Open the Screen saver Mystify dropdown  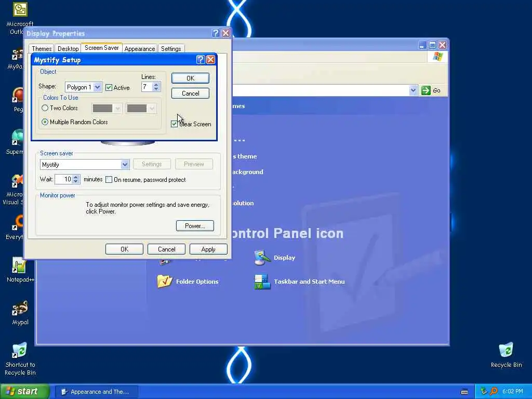pyautogui.click(x=125, y=165)
